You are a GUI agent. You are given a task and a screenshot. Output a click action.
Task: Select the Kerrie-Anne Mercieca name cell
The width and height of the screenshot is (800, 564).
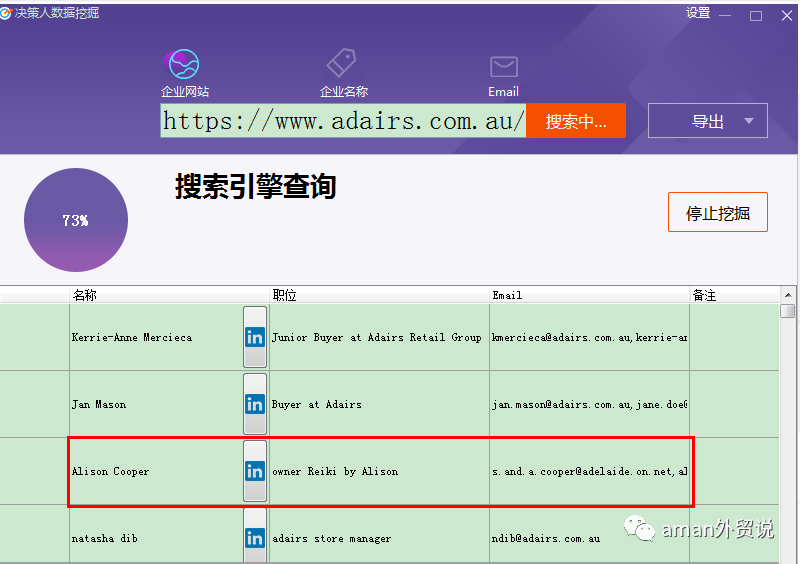156,337
